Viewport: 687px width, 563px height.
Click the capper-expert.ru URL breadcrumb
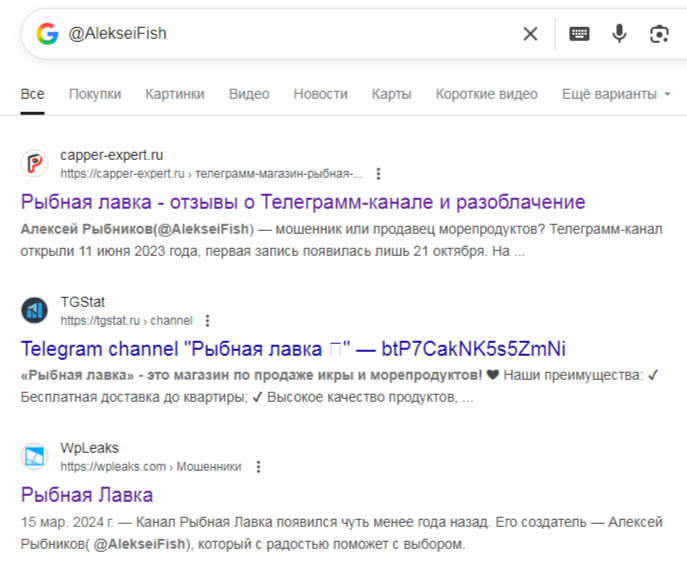coord(212,174)
